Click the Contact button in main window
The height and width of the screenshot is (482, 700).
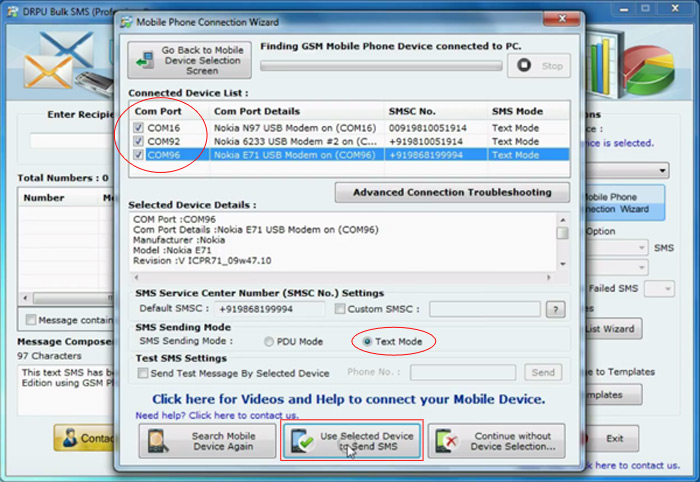tap(84, 438)
